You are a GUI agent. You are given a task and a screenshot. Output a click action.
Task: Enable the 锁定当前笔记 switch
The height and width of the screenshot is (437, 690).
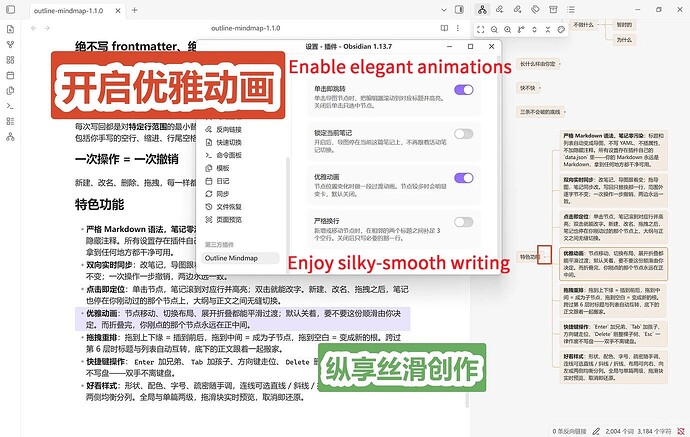(464, 134)
